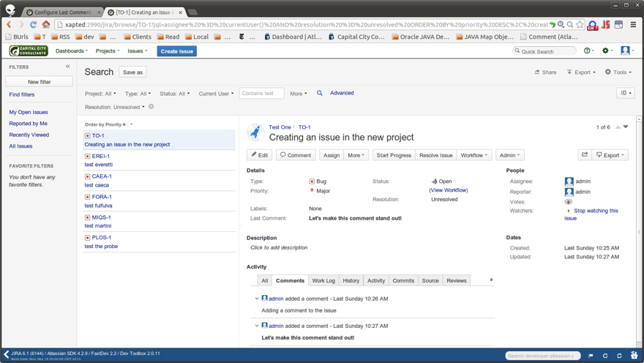Open the help question mark menu
This screenshot has width=644, height=363.
[588, 50]
